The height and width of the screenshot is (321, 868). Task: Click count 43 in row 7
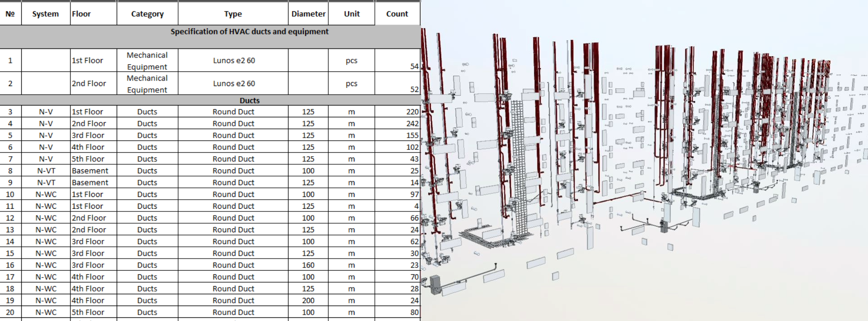[397, 158]
